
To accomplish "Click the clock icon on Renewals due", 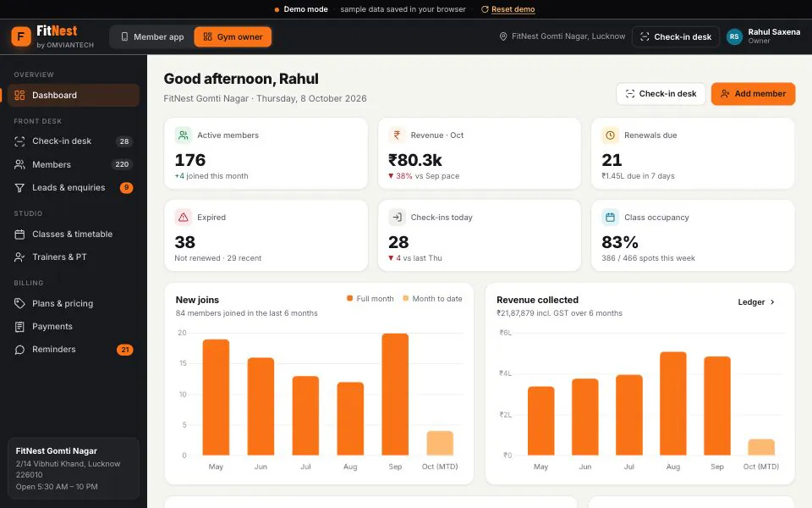I will [x=610, y=135].
